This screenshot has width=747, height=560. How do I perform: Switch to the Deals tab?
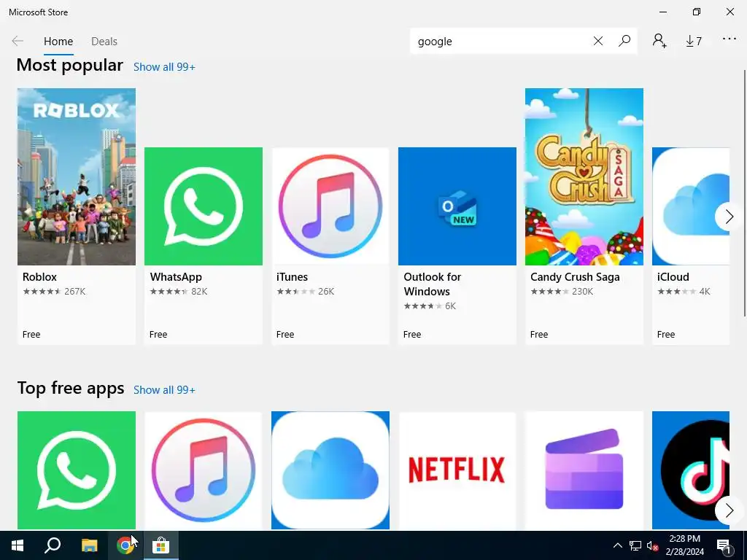[x=104, y=42]
